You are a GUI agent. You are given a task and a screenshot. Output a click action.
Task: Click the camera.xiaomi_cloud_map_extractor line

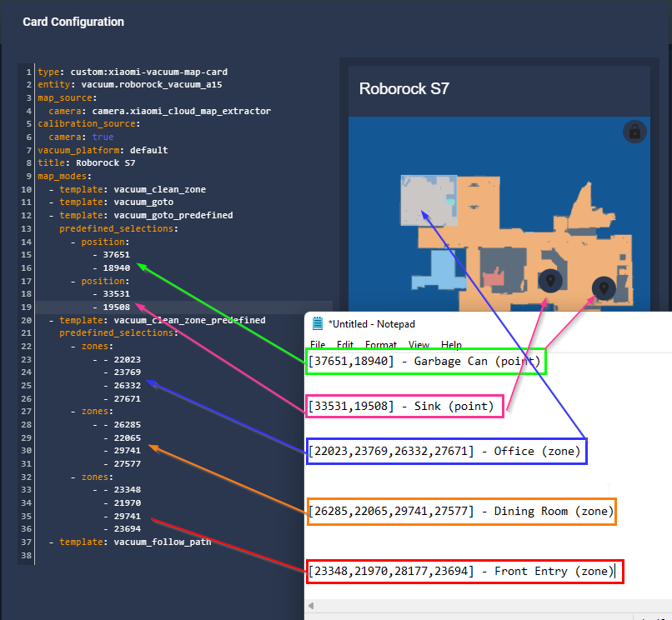click(159, 111)
